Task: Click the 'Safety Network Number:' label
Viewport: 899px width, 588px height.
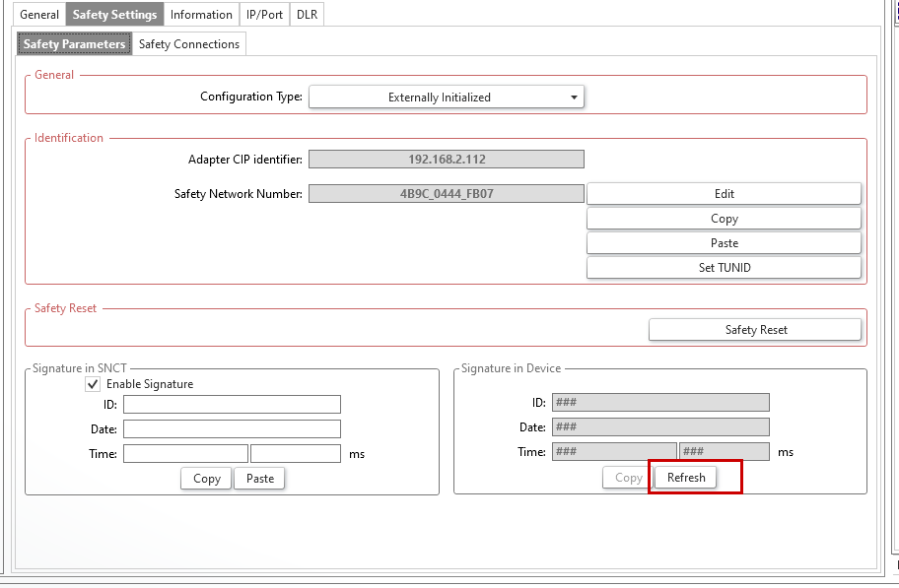Action: tap(238, 194)
